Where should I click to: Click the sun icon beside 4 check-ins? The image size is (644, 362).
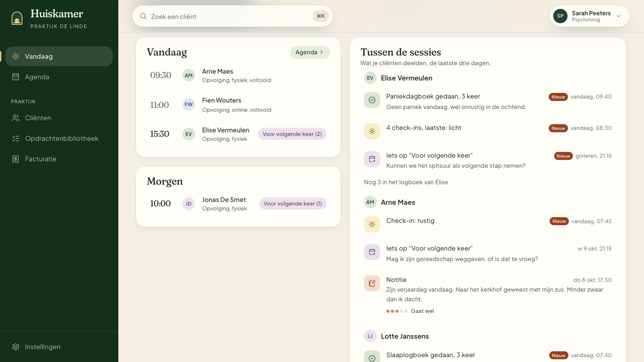(372, 132)
